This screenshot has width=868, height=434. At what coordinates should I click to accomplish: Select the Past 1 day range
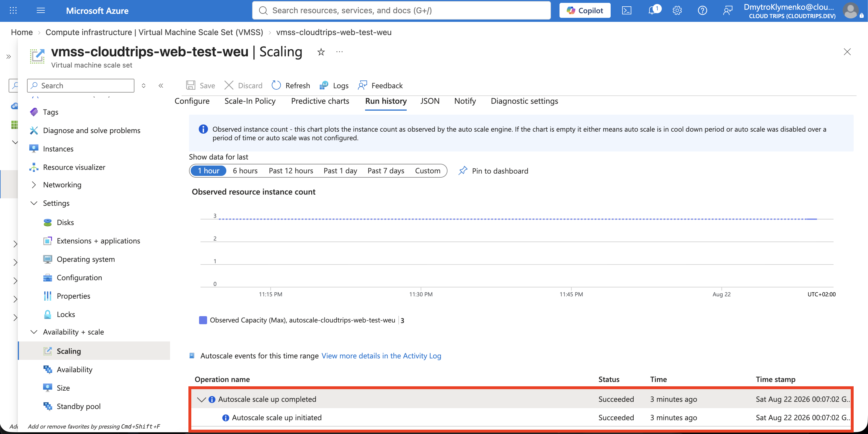(340, 171)
